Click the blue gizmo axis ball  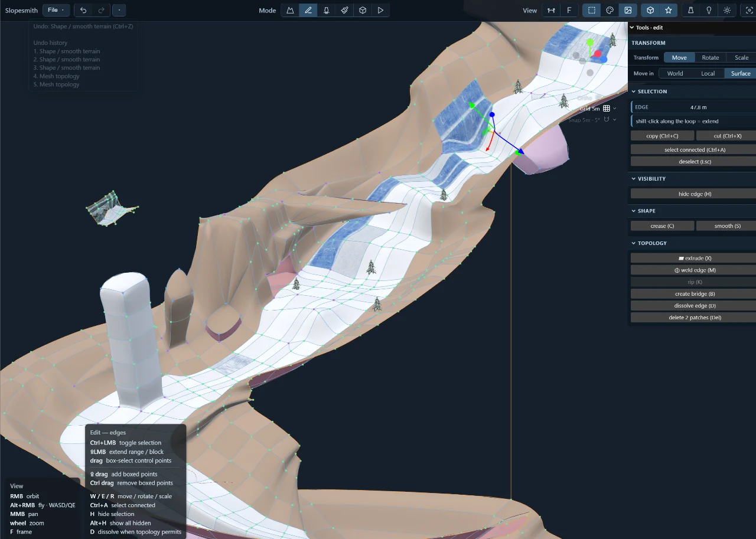(604, 60)
